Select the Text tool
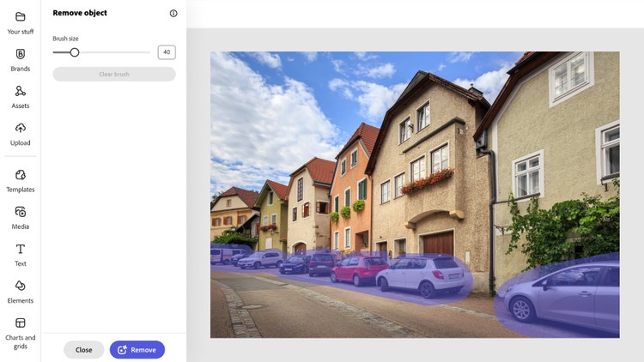 tap(20, 255)
